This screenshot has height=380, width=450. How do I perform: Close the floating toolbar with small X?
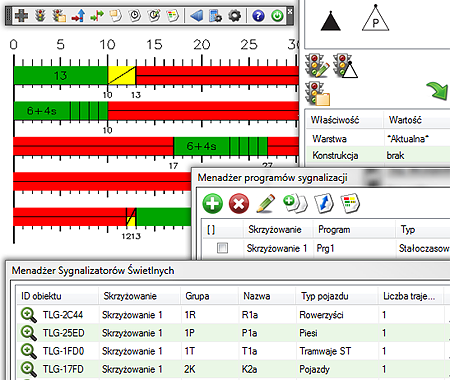(x=290, y=11)
